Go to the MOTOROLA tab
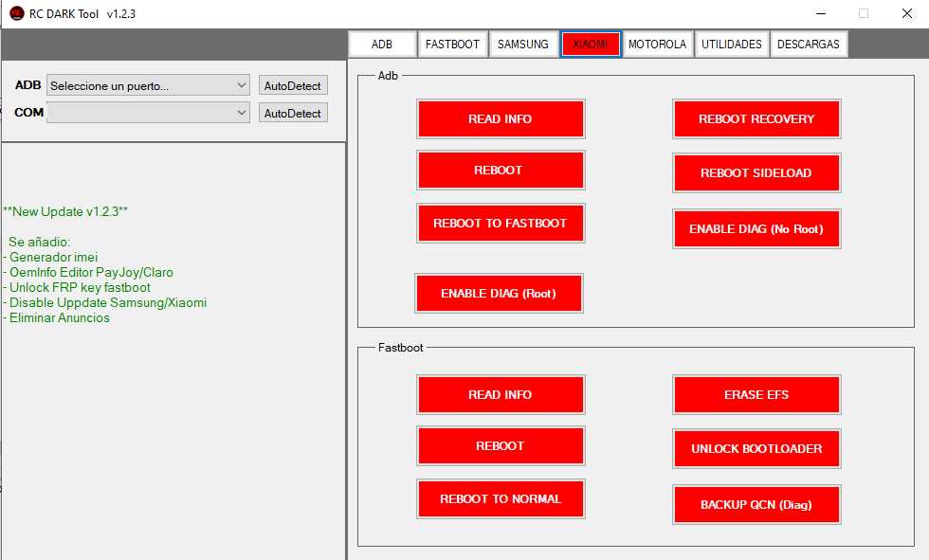 (657, 45)
